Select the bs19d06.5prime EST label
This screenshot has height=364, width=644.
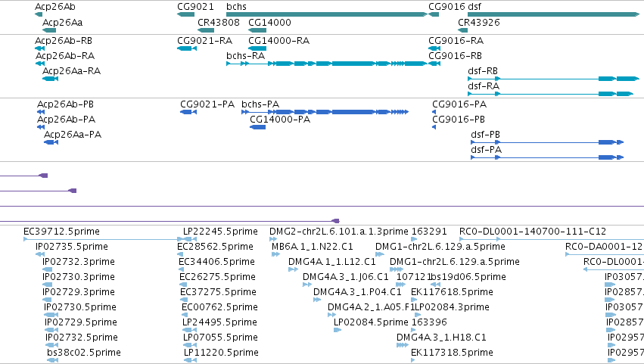click(468, 277)
